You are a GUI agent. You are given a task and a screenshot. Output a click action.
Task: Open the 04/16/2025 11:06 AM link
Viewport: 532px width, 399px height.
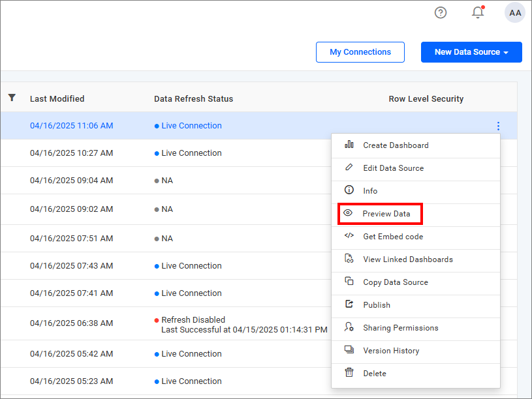tap(67, 125)
